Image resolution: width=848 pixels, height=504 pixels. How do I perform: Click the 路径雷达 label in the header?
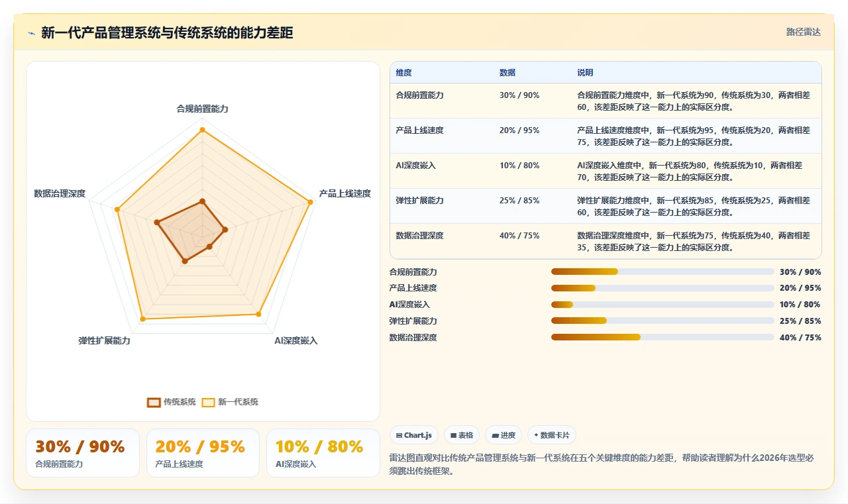(x=803, y=32)
